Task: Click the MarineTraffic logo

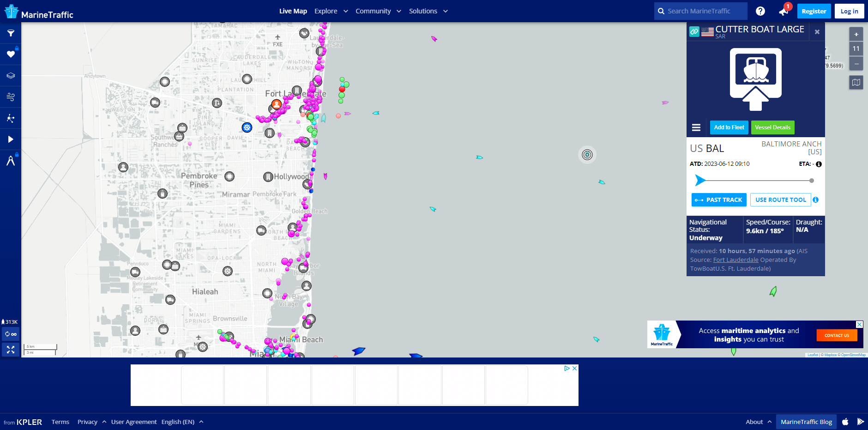Action: point(39,12)
